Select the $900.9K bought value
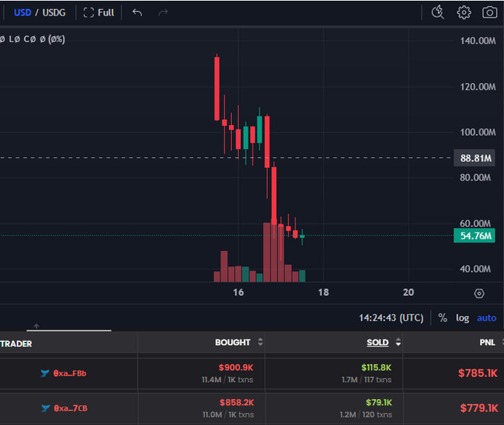 point(236,367)
